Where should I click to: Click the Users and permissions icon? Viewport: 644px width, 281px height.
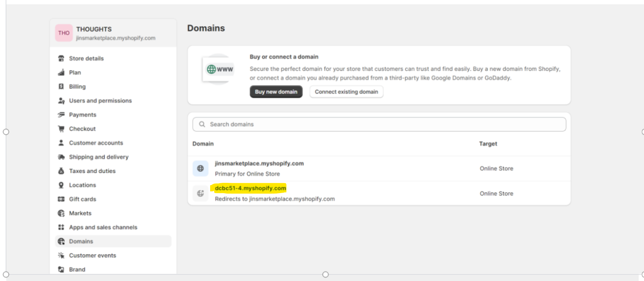click(61, 101)
